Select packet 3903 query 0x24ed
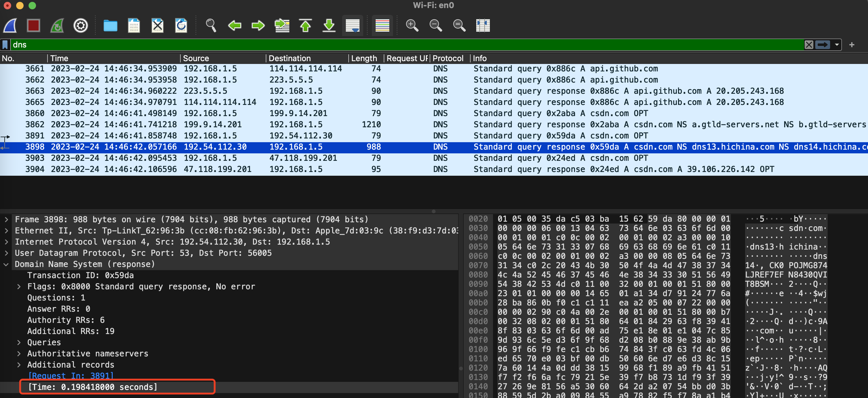Screen dimensions: 868x398 point(434,158)
